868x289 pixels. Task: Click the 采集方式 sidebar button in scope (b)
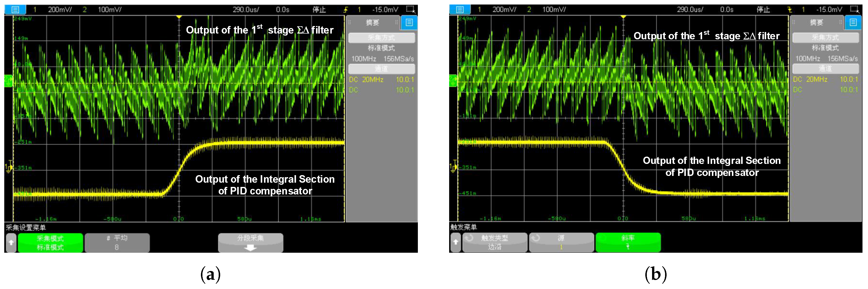(x=825, y=37)
